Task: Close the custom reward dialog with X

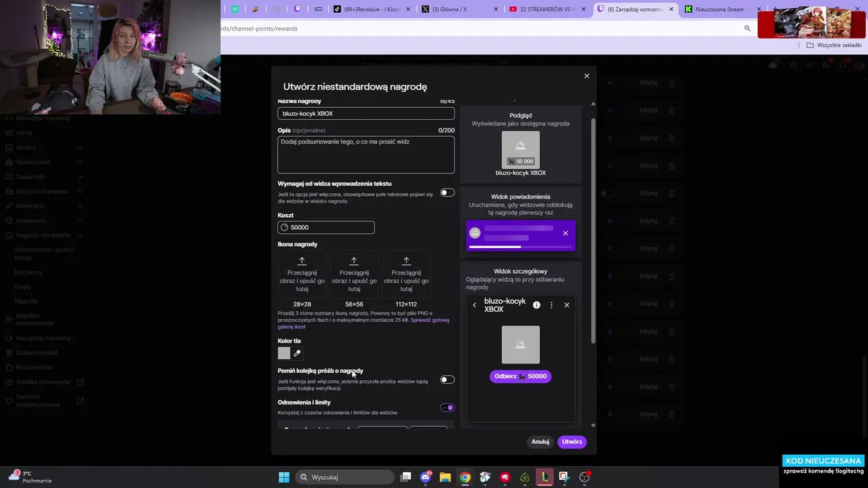Action: [587, 76]
